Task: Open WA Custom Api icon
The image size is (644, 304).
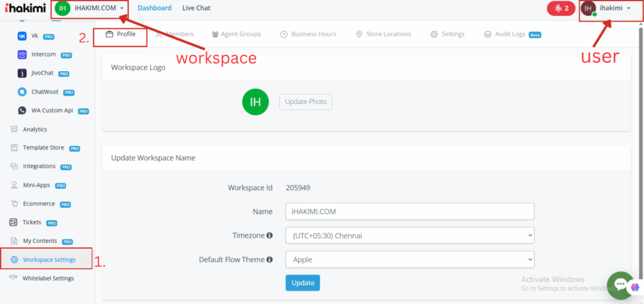Action: click(x=21, y=110)
